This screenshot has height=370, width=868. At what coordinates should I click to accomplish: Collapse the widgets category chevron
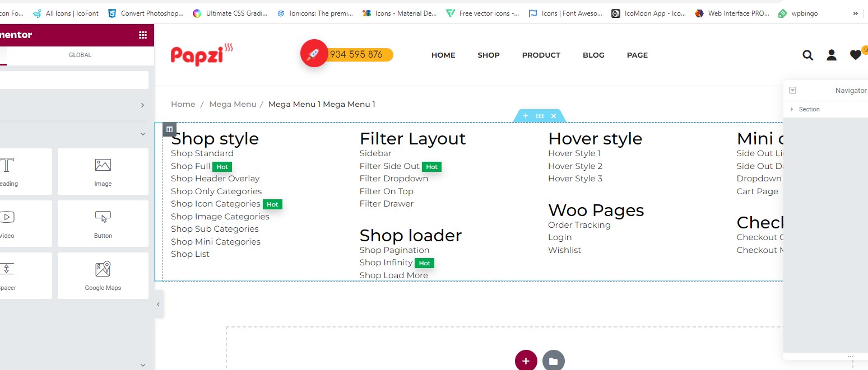click(142, 134)
